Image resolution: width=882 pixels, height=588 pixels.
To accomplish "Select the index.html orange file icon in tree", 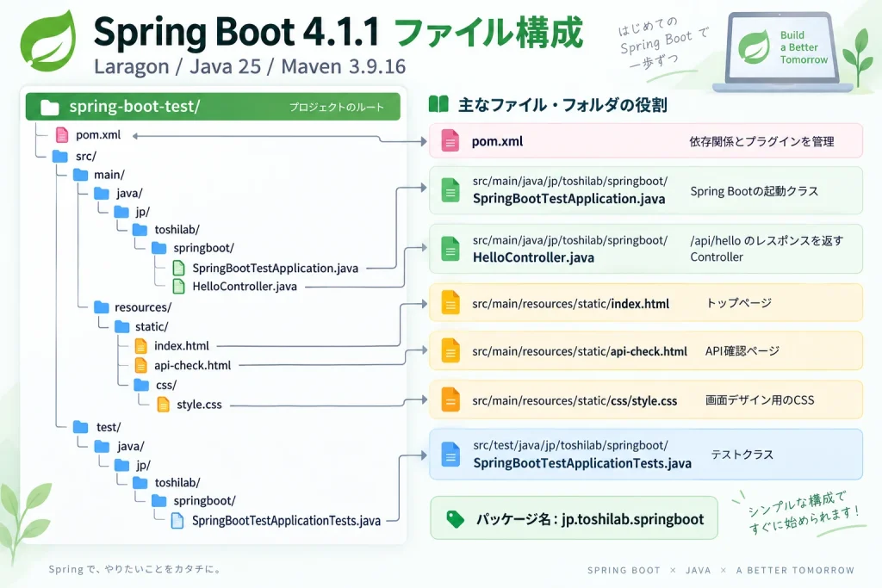I will pyautogui.click(x=140, y=346).
